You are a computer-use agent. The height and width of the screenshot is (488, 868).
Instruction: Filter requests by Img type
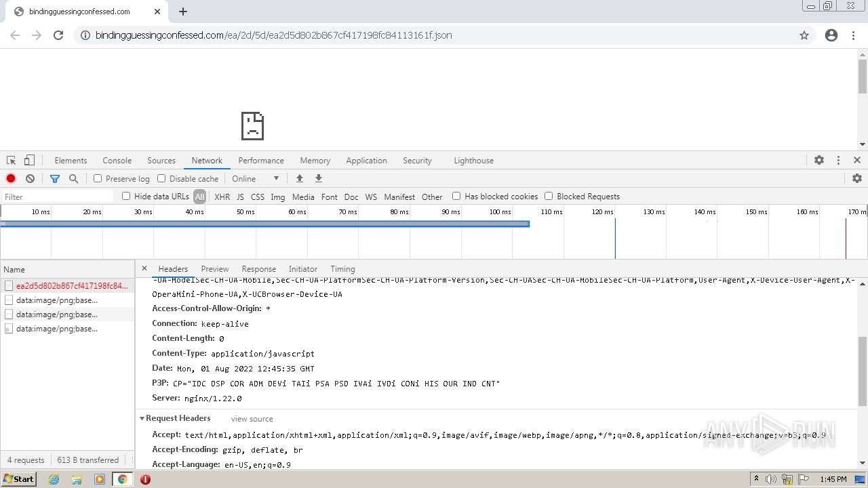(277, 197)
